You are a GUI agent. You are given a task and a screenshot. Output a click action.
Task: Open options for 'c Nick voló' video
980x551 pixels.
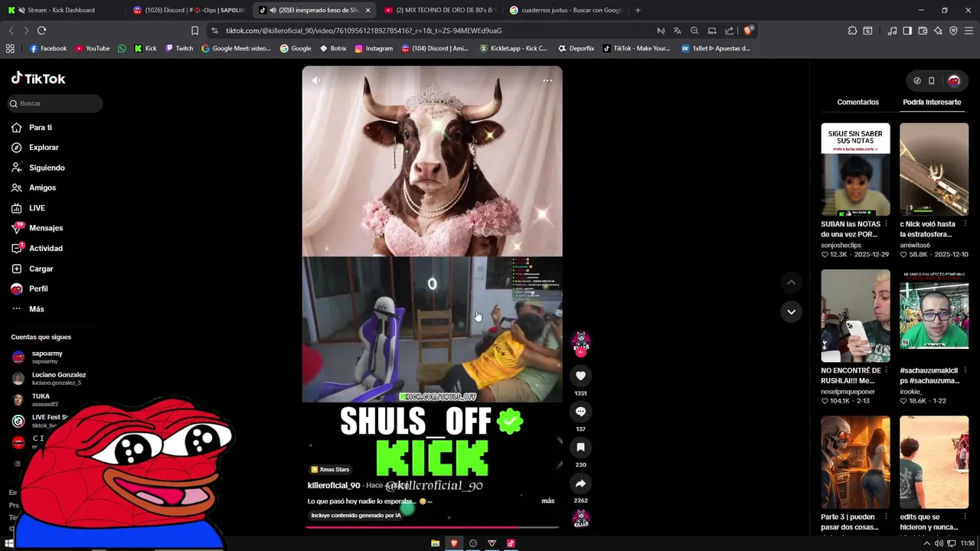pyautogui.click(x=965, y=224)
